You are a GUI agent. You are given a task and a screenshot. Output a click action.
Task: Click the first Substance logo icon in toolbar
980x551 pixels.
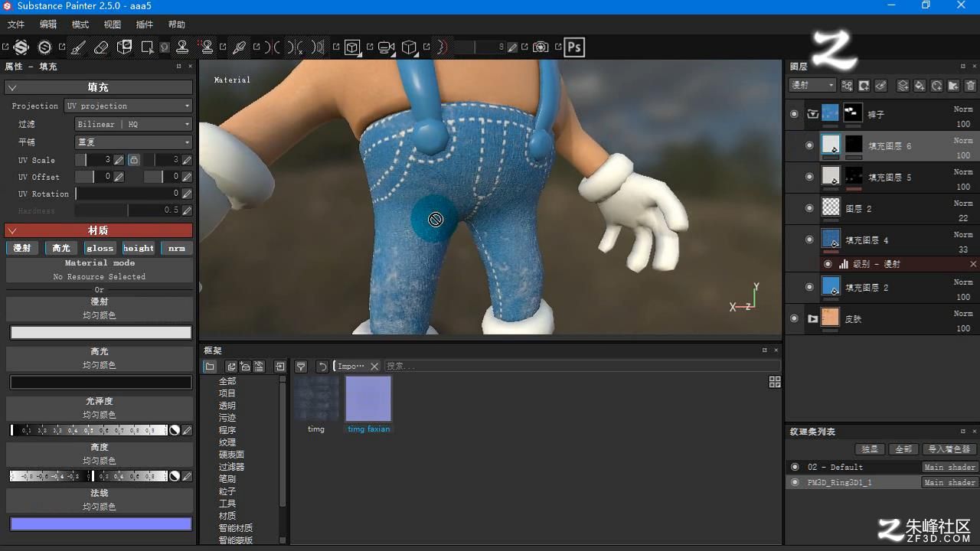coord(21,47)
